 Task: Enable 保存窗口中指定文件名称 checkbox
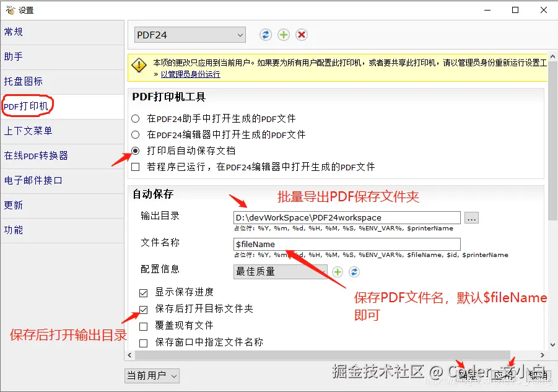pyautogui.click(x=144, y=343)
